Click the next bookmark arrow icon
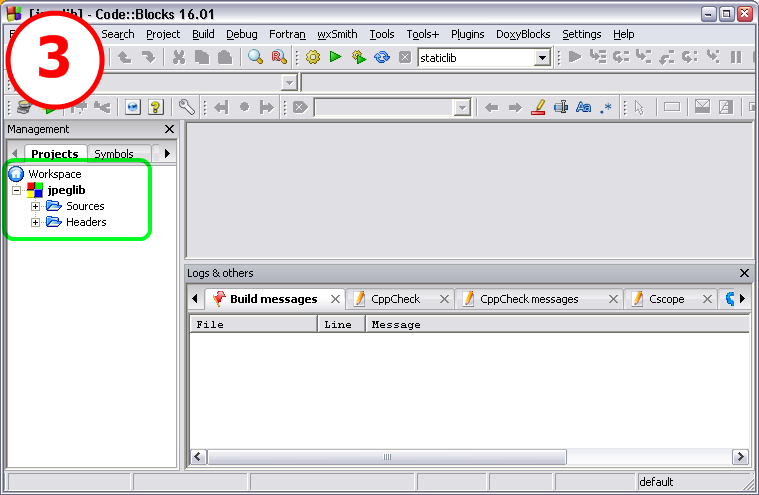Screen dimensions: 759x495 267,107
